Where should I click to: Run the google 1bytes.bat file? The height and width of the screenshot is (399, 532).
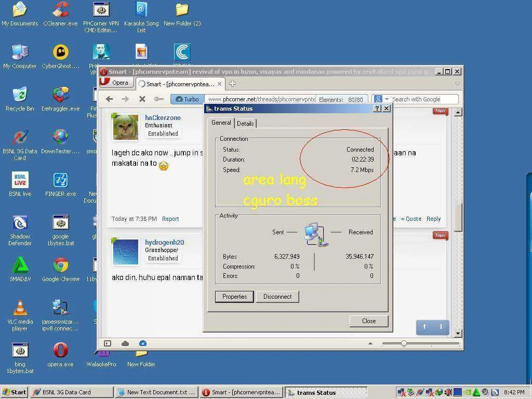(60, 230)
